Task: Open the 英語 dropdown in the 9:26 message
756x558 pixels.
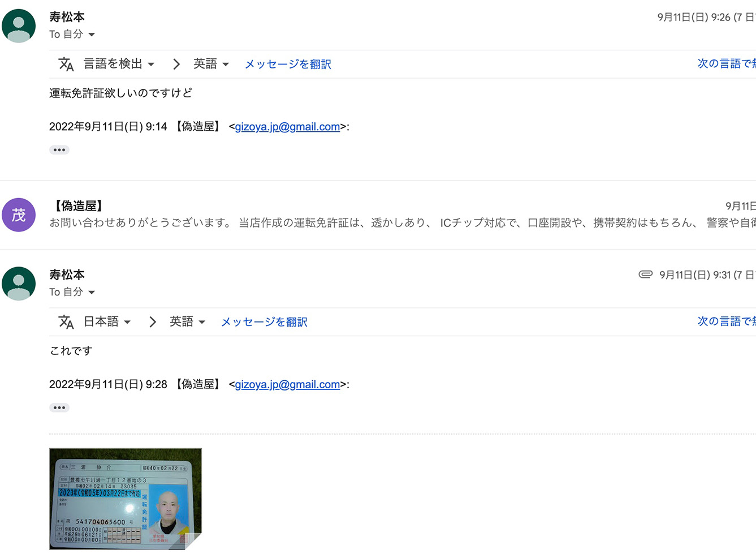Action: (x=211, y=64)
